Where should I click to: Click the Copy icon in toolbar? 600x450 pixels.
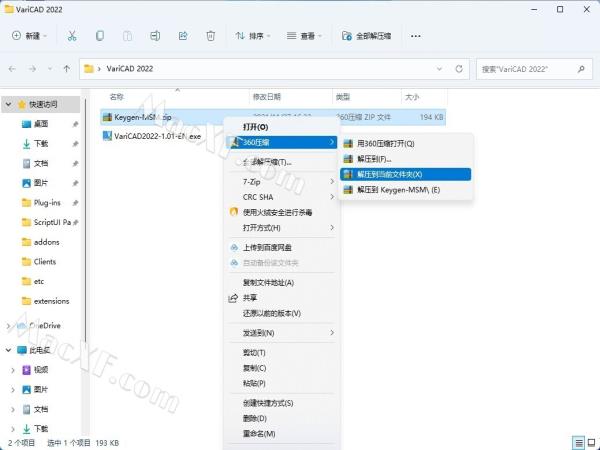pyautogui.click(x=99, y=36)
